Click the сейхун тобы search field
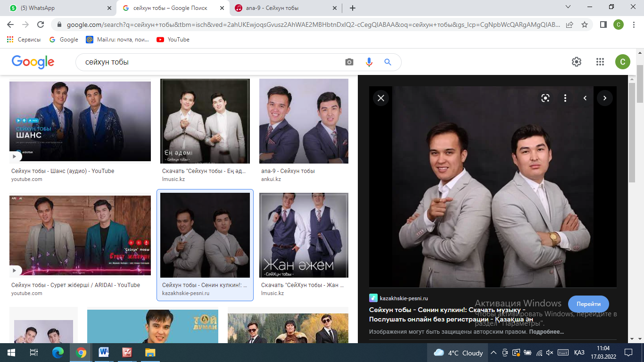The height and width of the screenshot is (362, 644). 212,62
